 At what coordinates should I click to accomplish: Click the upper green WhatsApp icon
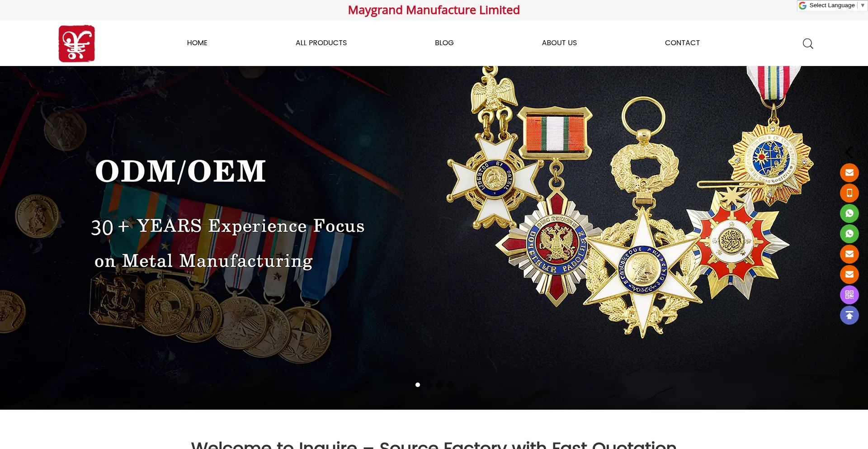pyautogui.click(x=849, y=213)
